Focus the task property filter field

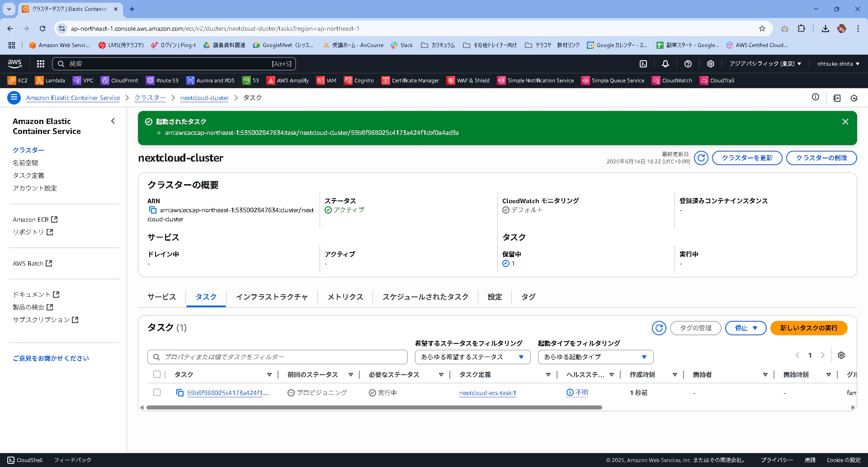278,357
